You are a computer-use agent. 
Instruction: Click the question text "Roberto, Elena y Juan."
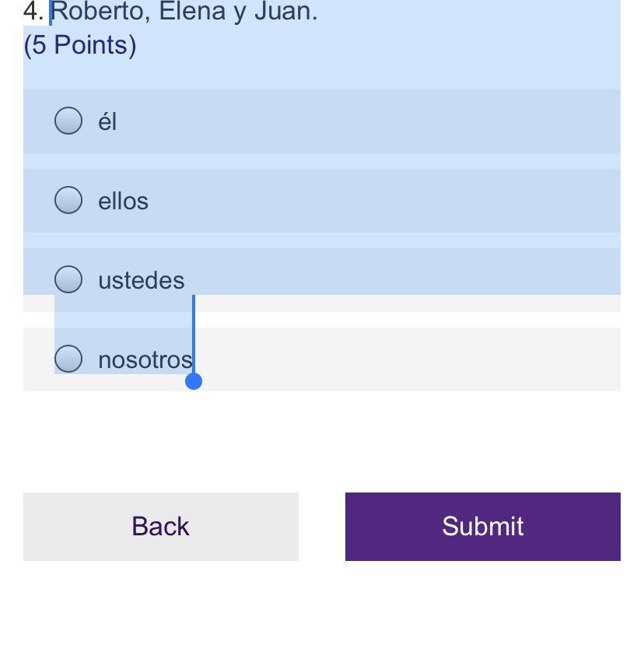click(x=184, y=12)
